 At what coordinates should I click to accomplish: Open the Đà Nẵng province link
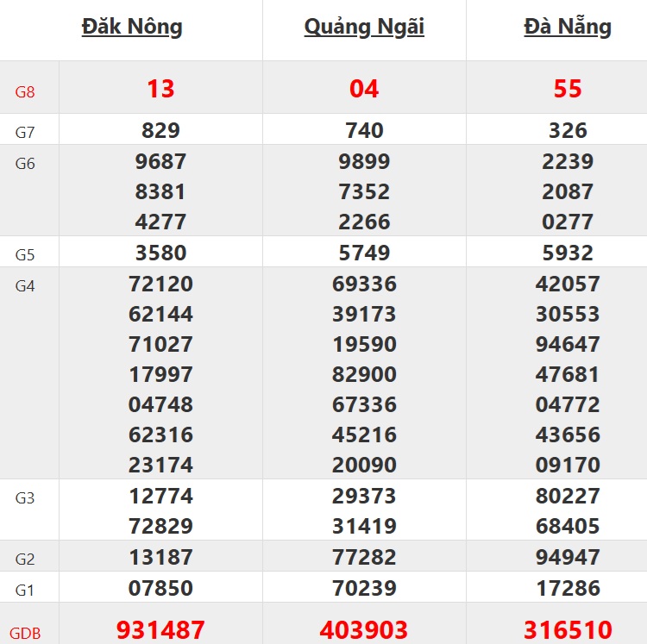(x=567, y=27)
